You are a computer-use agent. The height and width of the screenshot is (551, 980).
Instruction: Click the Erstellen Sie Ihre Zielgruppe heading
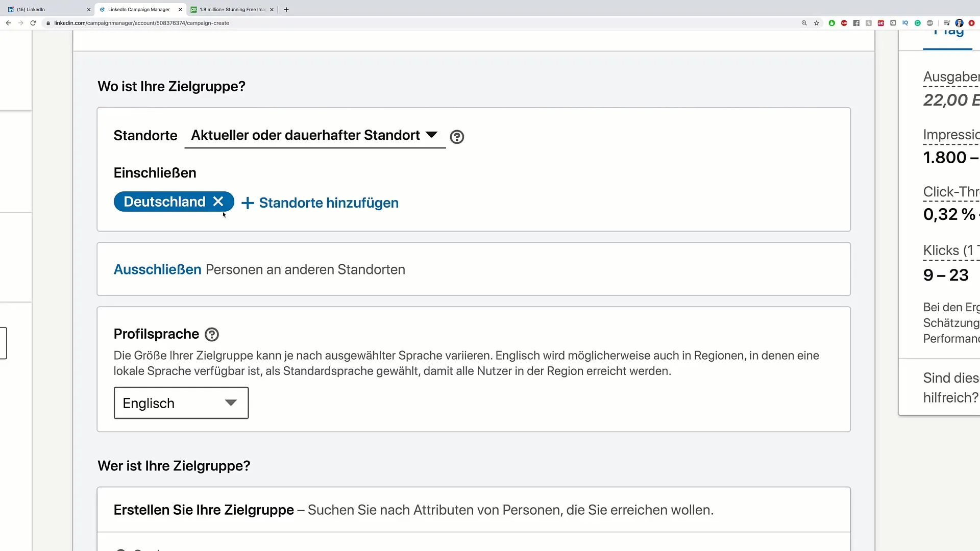pyautogui.click(x=204, y=510)
